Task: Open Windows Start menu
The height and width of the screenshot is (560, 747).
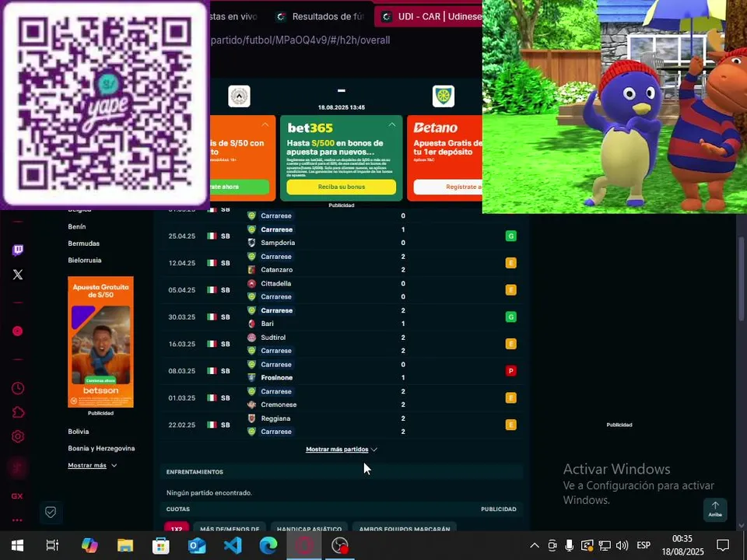Action: coord(18,545)
